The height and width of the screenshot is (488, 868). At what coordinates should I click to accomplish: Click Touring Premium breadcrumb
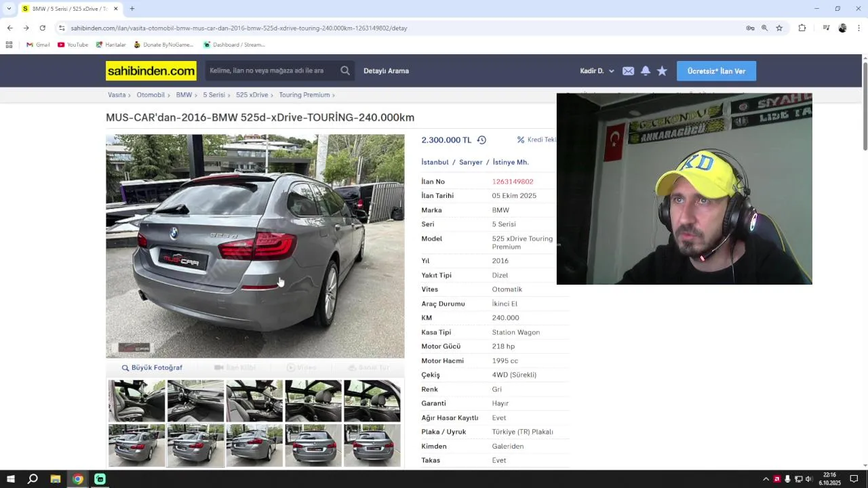304,95
